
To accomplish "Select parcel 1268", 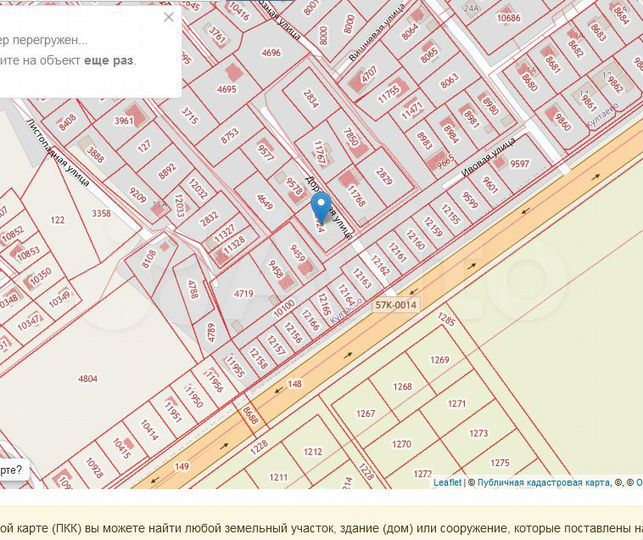I will pyautogui.click(x=402, y=387).
